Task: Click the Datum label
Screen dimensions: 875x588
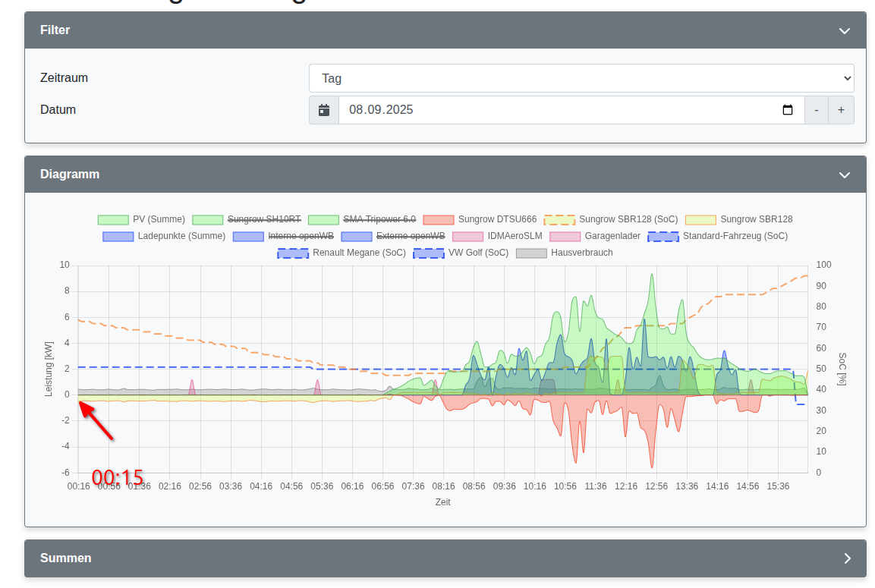Action: point(58,110)
